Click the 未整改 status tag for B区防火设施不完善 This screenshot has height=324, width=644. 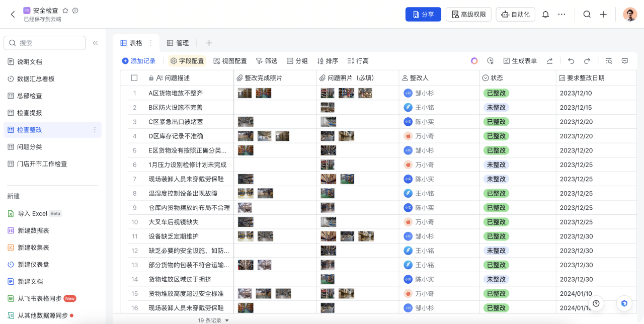coord(496,107)
